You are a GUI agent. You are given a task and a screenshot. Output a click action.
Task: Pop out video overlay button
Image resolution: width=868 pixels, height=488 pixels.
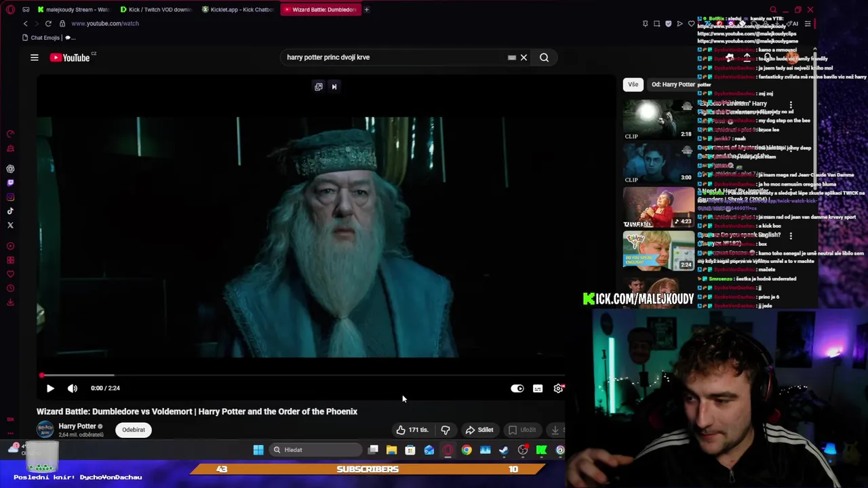[319, 87]
